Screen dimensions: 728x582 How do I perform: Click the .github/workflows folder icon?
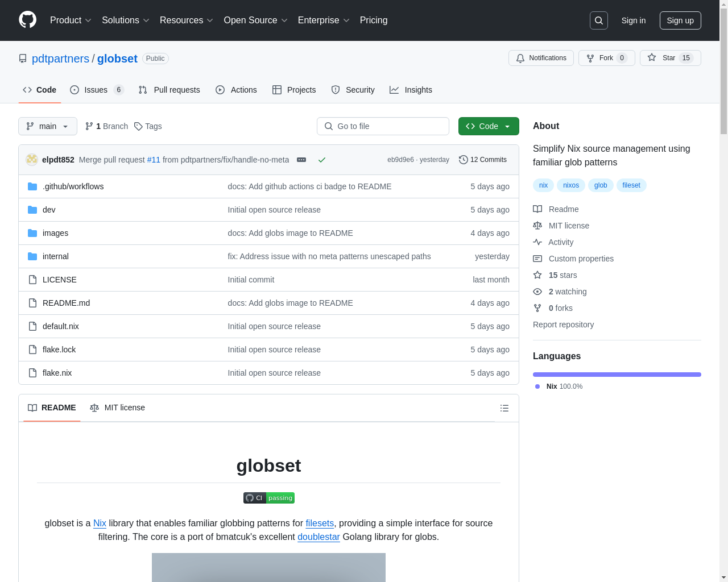(x=32, y=186)
